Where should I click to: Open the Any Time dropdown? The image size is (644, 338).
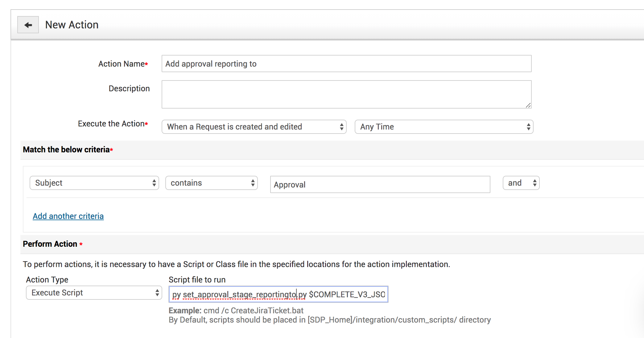444,127
